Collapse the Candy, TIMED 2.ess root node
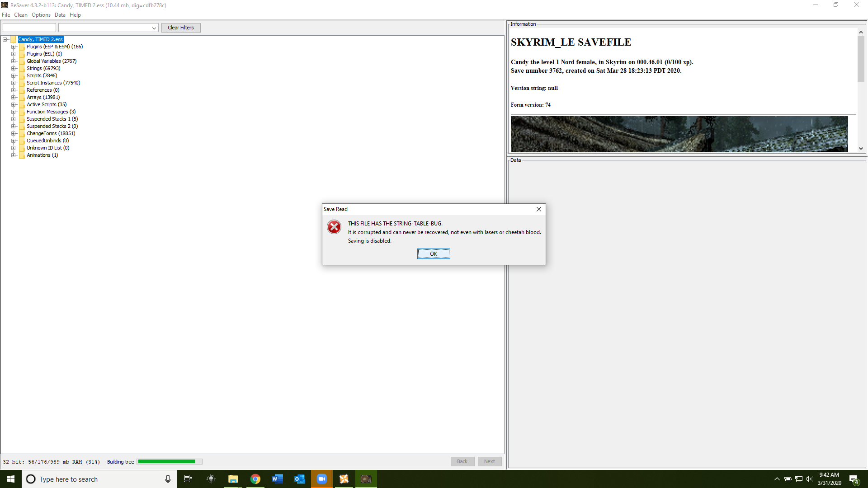This screenshot has height=488, width=868. coord(5,40)
